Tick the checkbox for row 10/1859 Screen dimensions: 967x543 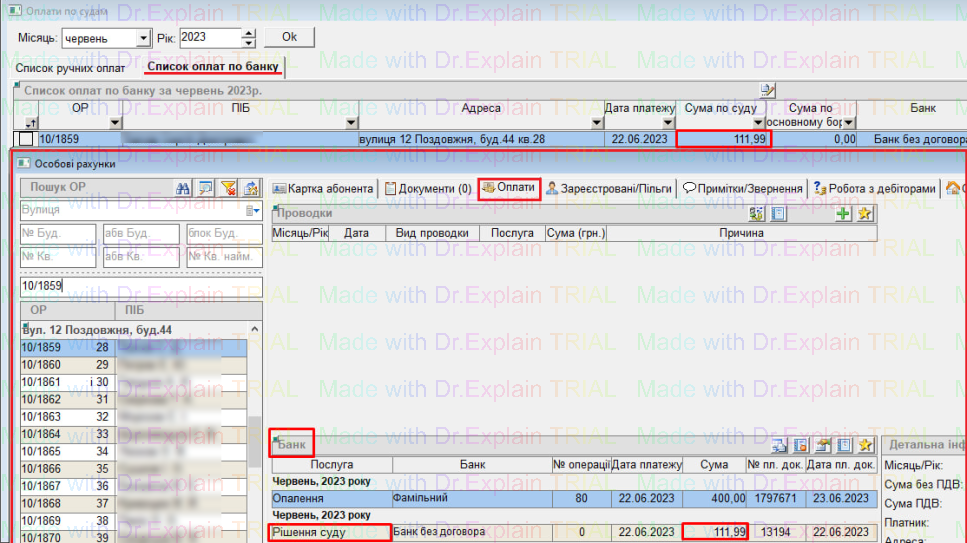(26, 139)
